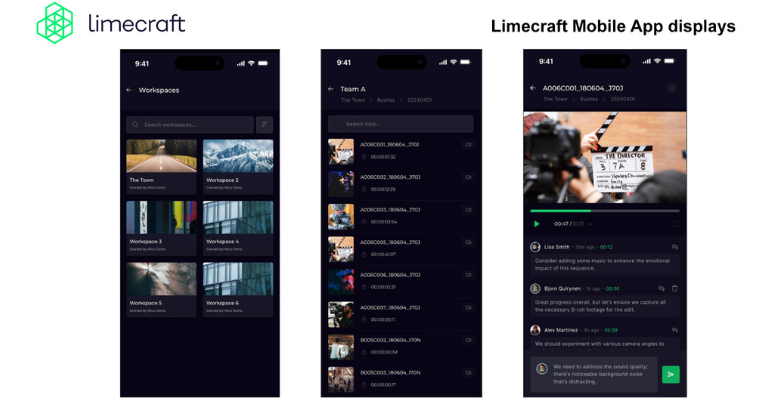This screenshot has width=780, height=405.
Task: Send the comment with the green button
Action: (x=670, y=374)
